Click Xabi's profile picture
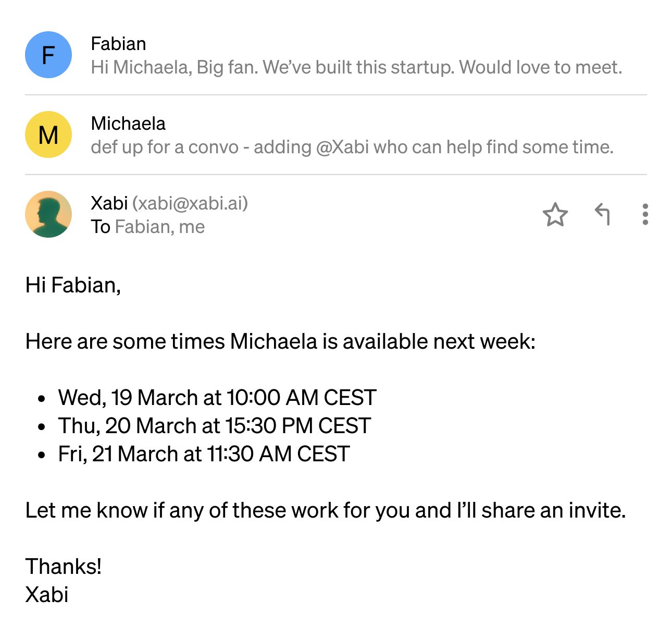Viewport: 672px width, 638px height. pos(48,214)
